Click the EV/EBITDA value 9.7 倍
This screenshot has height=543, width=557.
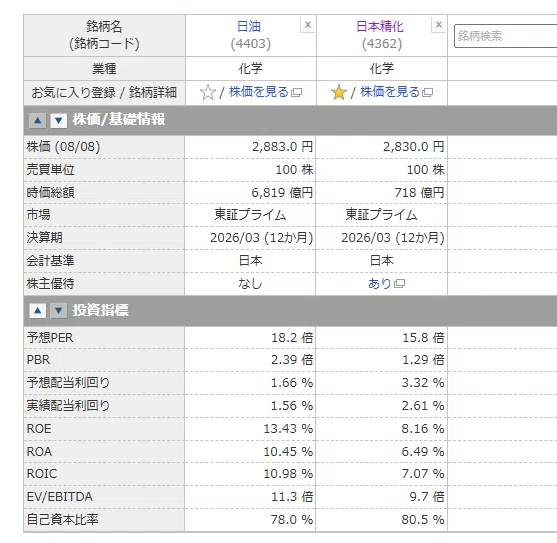coord(427,496)
